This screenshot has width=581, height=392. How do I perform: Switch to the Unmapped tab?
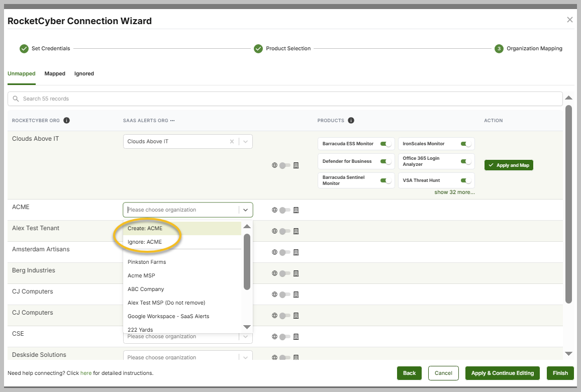[x=22, y=74]
